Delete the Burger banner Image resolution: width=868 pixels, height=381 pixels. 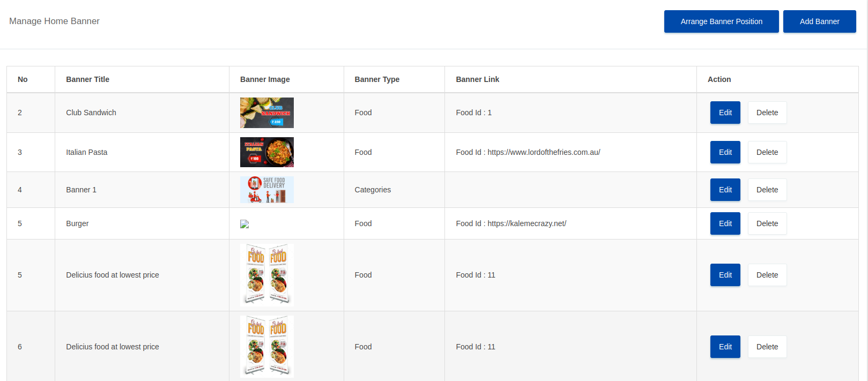pos(767,223)
